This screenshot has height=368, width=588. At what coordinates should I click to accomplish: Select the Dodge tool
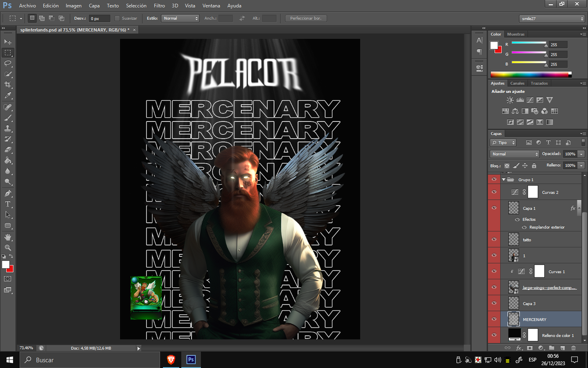click(x=8, y=182)
